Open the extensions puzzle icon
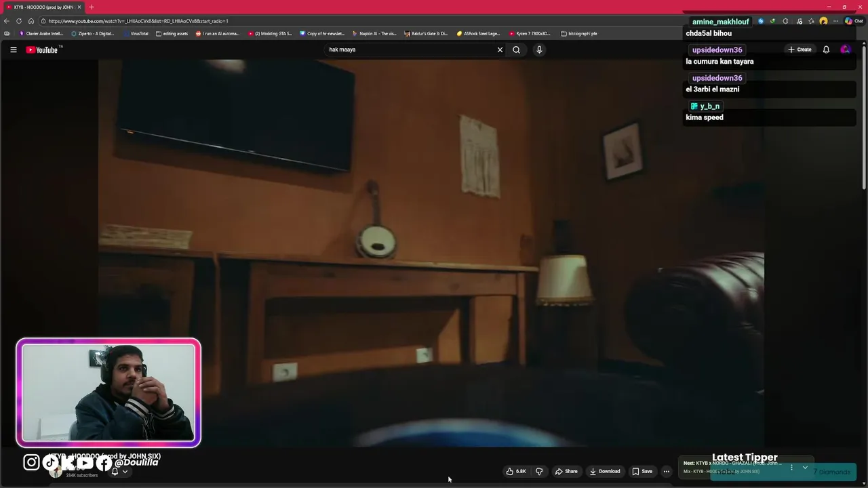 click(785, 21)
